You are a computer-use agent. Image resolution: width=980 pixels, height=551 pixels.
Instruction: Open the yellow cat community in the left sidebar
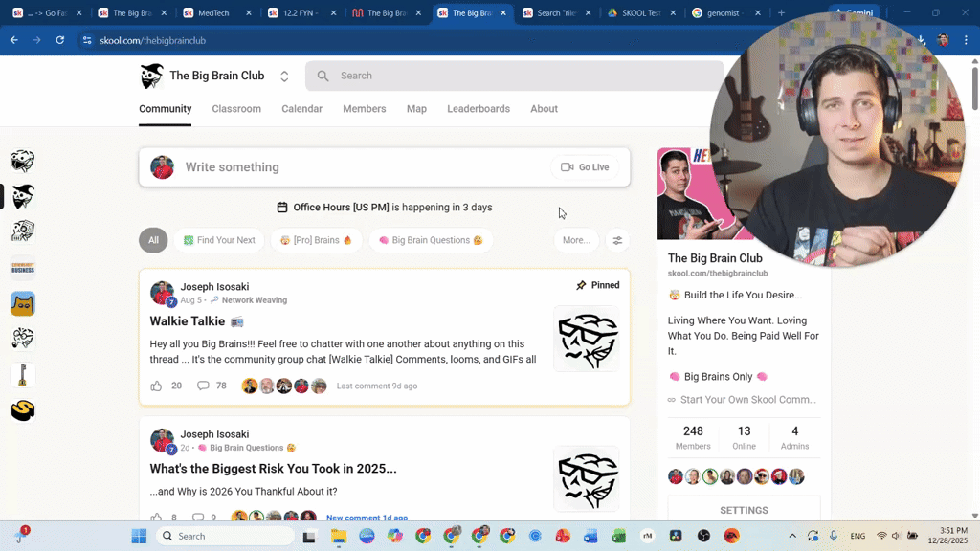pos(23,304)
